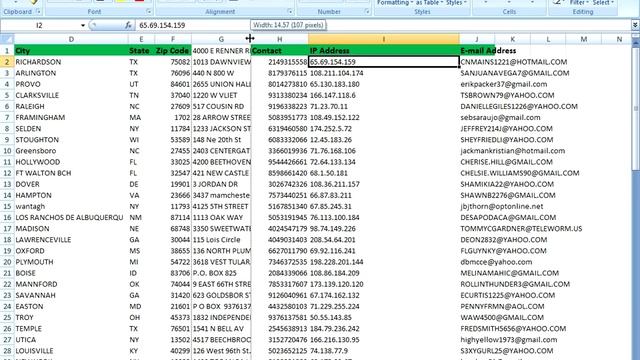The width and height of the screenshot is (640, 360).
Task: Select column H header
Action: click(x=280, y=39)
